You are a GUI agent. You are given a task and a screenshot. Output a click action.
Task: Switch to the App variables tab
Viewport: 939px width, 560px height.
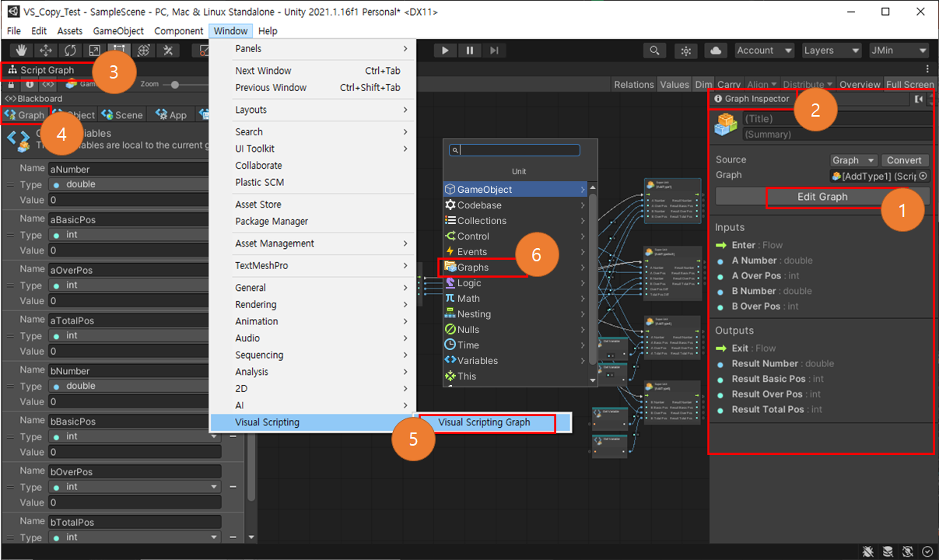(172, 115)
